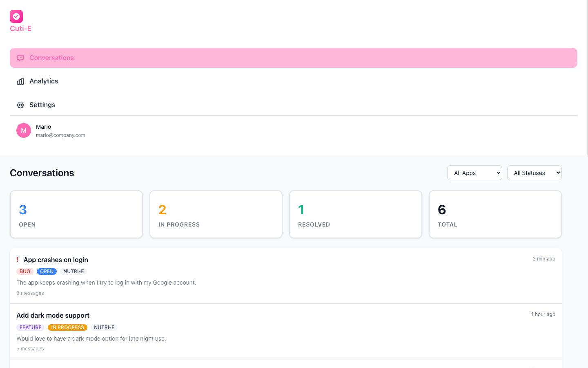The image size is (588, 368).
Task: Open the All Apps dropdown
Action: [x=474, y=173]
